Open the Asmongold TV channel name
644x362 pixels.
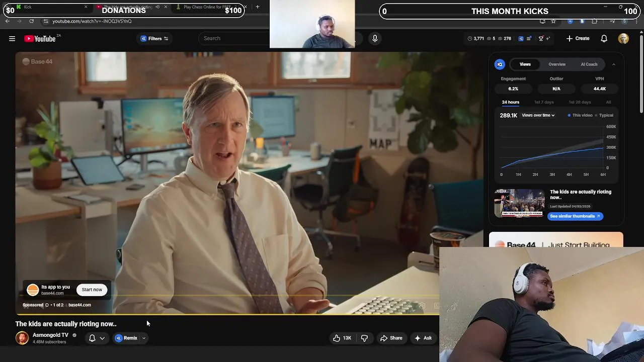tap(50, 335)
